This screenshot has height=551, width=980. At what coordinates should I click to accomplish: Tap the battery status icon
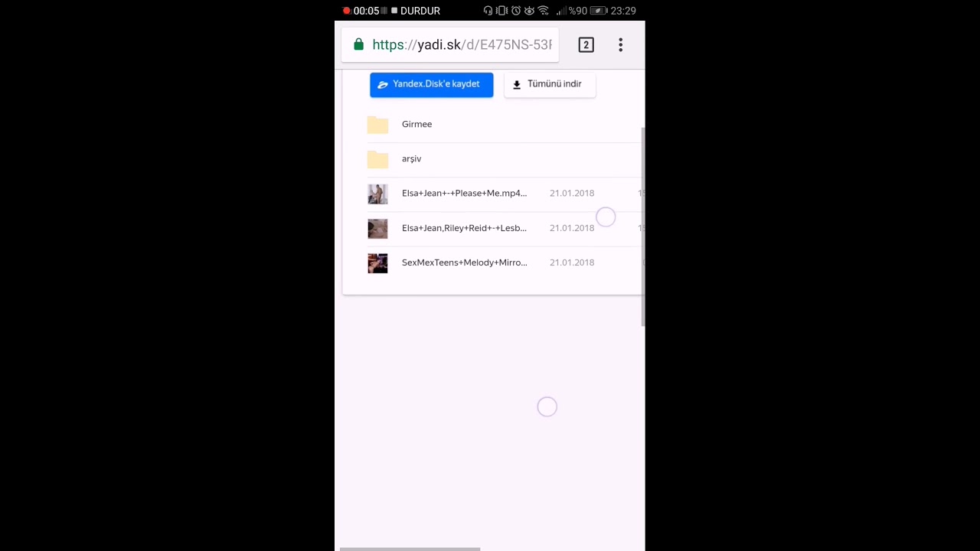pyautogui.click(x=598, y=11)
